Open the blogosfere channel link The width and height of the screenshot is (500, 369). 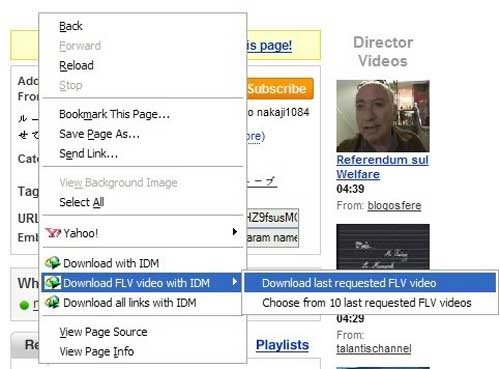394,205
